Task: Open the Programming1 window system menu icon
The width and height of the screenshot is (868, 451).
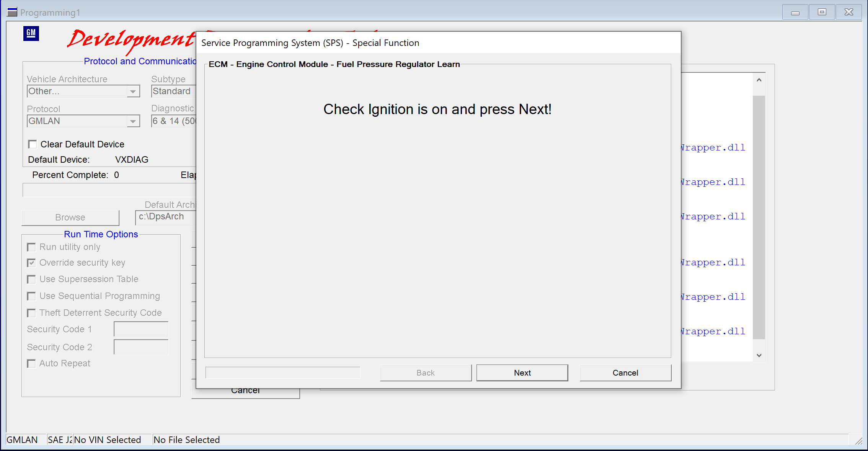Action: 12,12
